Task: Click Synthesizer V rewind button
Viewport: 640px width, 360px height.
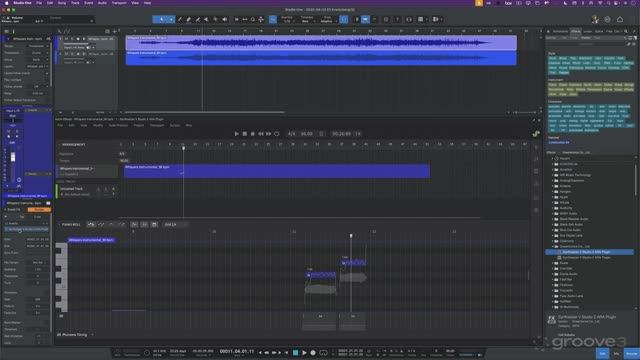Action: point(260,133)
